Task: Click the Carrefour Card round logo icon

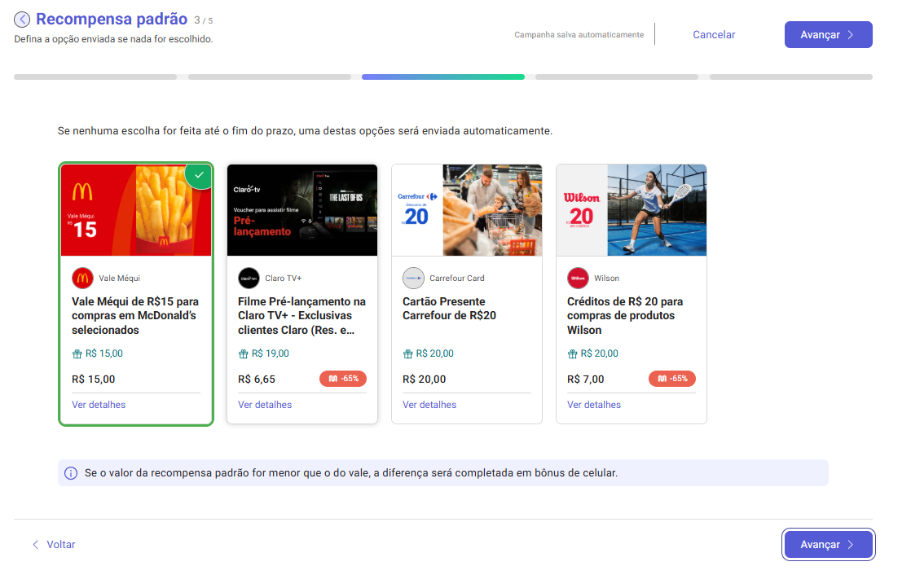Action: pos(413,278)
